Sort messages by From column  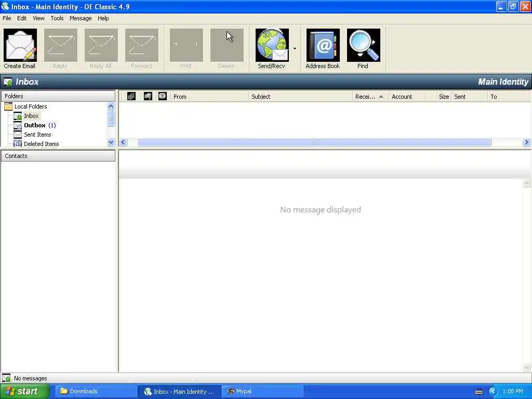[x=209, y=96]
